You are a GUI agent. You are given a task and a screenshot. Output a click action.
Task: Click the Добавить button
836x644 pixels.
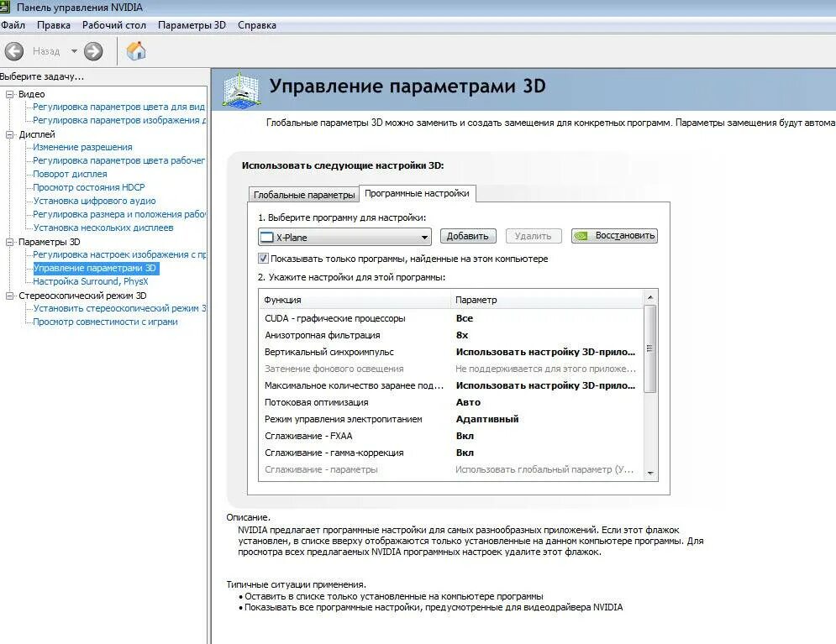[468, 236]
